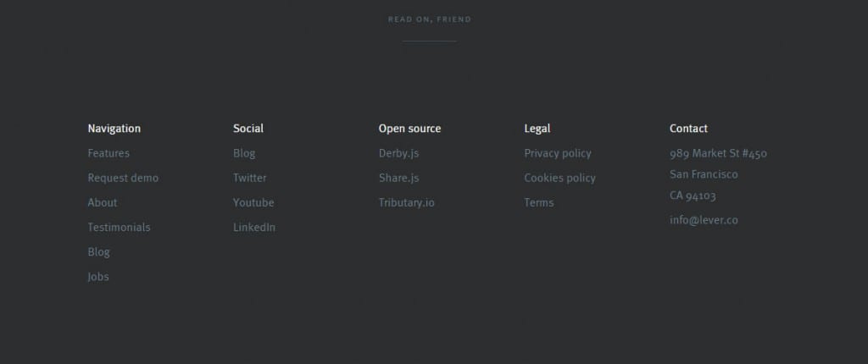View the Cookies policy link
The image size is (868, 364).
(x=559, y=178)
